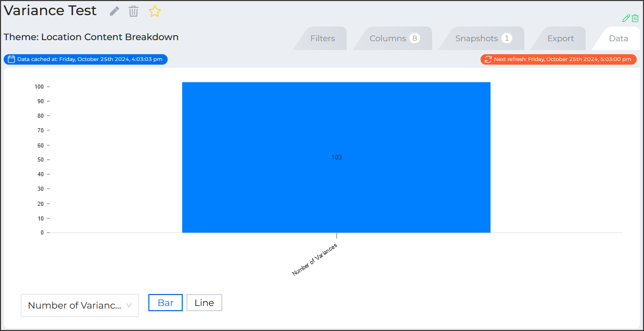Click the refresh icon in the orange badge
644x331 pixels.
pos(488,59)
